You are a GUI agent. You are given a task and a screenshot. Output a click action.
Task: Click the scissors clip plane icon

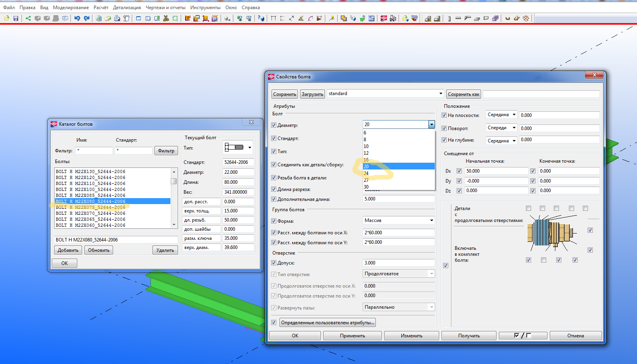[x=166, y=18]
